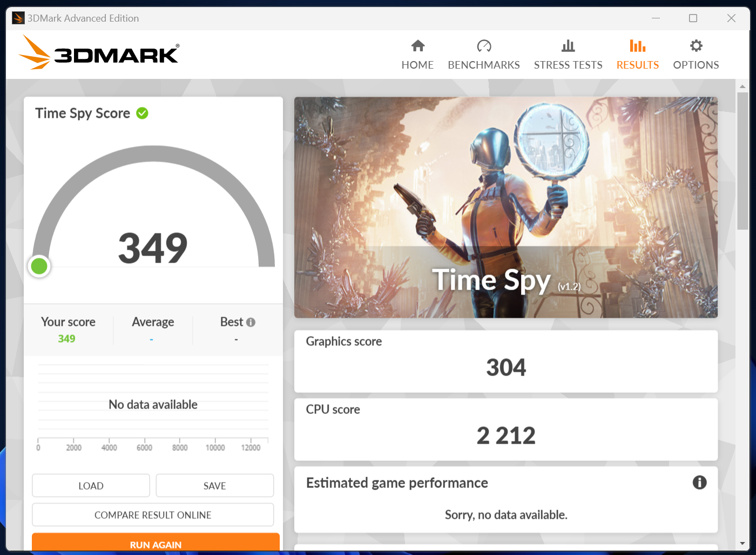Screen dimensions: 756x555
Task: Open the HOME tab
Action: pos(417,55)
